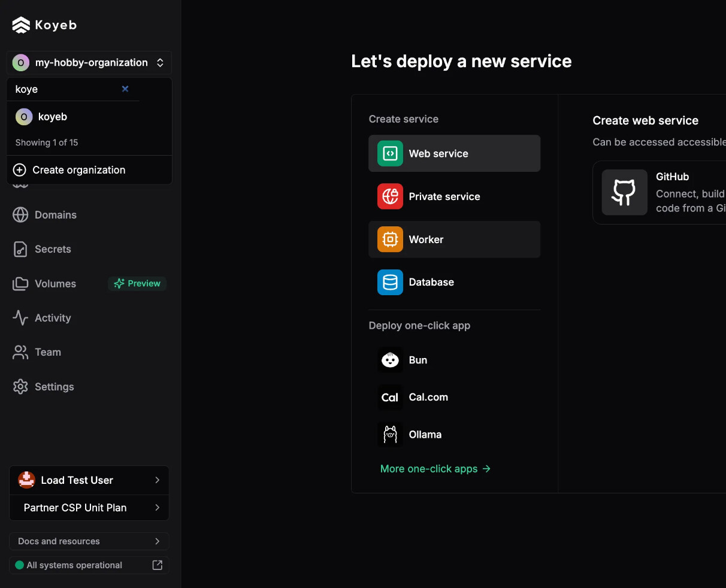Screen dimensions: 726x588
Task: Click the GitHub octocat icon
Action: [625, 192]
